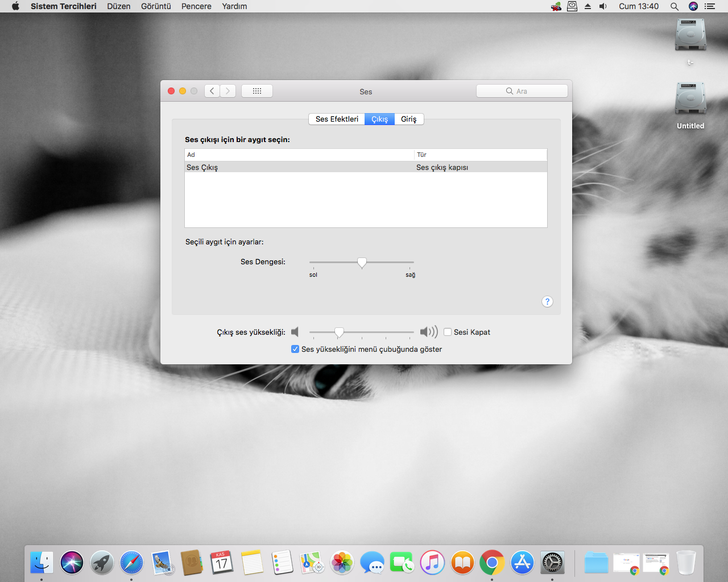Click the clock showing Cum 13:40
This screenshot has width=728, height=582.
click(639, 6)
